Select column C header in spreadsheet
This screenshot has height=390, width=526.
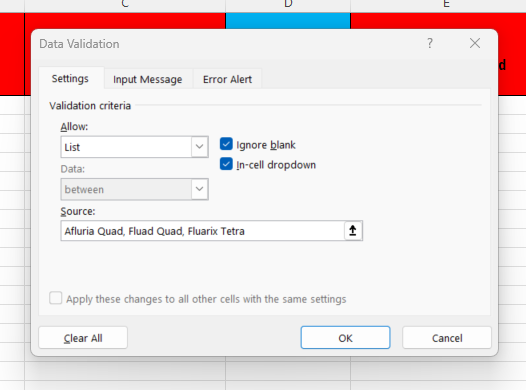tap(125, 5)
